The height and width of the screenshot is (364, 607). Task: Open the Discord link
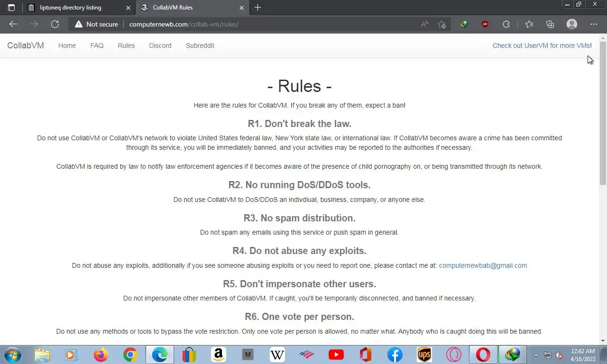pos(160,45)
